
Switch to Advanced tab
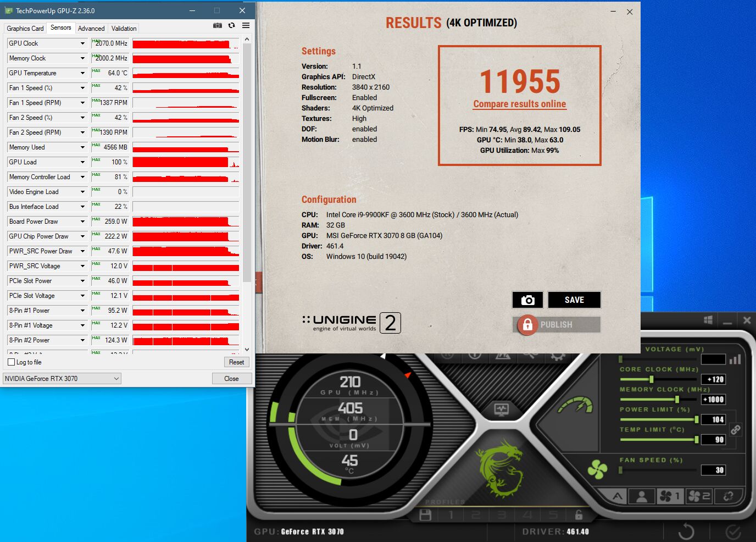91,29
